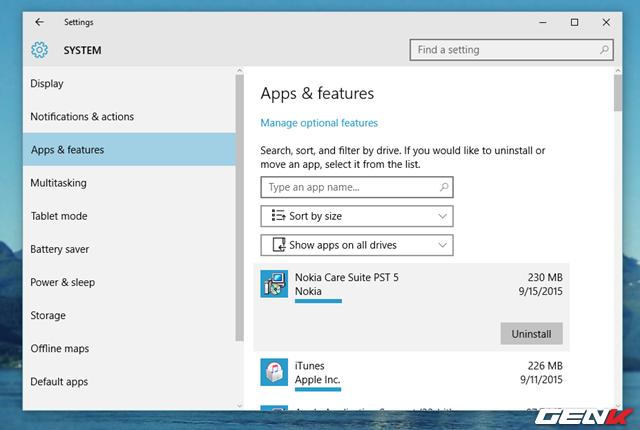Click the SYSTEM gear icon
Screen dimensions: 640x430
click(x=39, y=50)
